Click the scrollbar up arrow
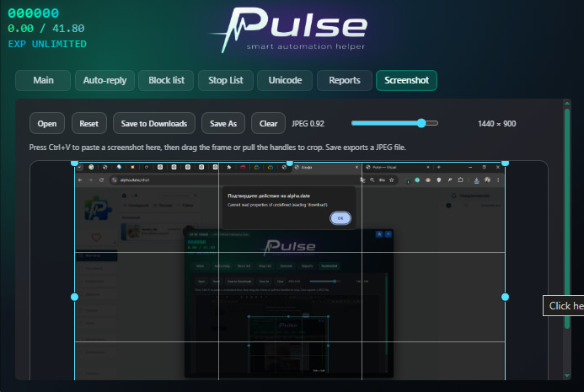This screenshot has width=584, height=392. [x=567, y=103]
